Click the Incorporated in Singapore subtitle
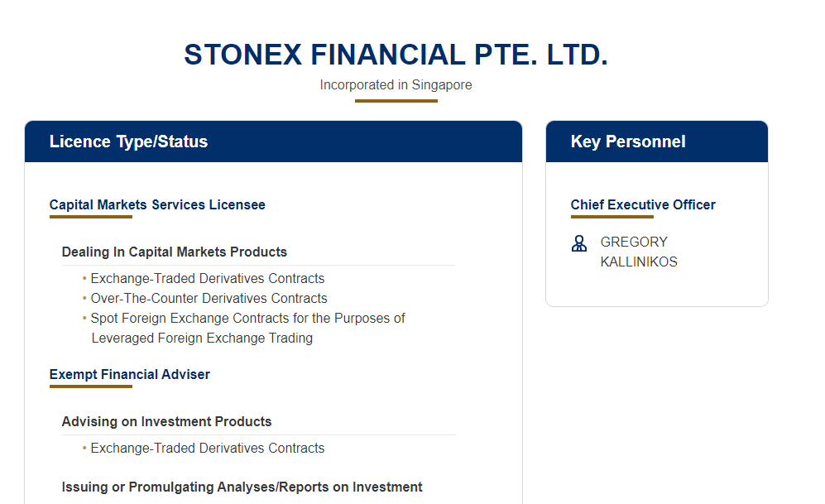 pos(396,84)
